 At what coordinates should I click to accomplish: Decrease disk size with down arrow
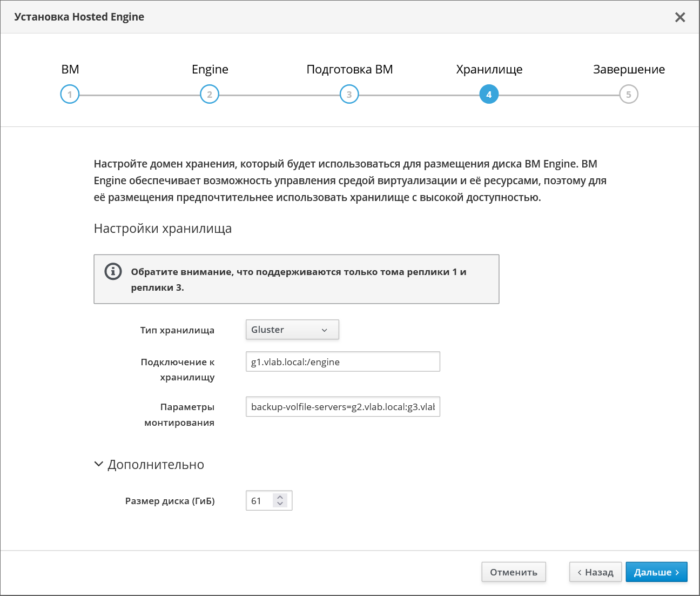pos(280,504)
